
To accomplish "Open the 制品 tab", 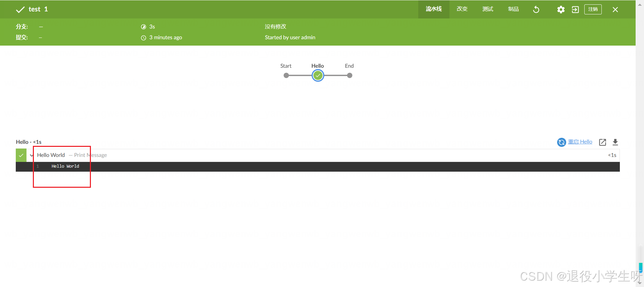I will 514,9.
